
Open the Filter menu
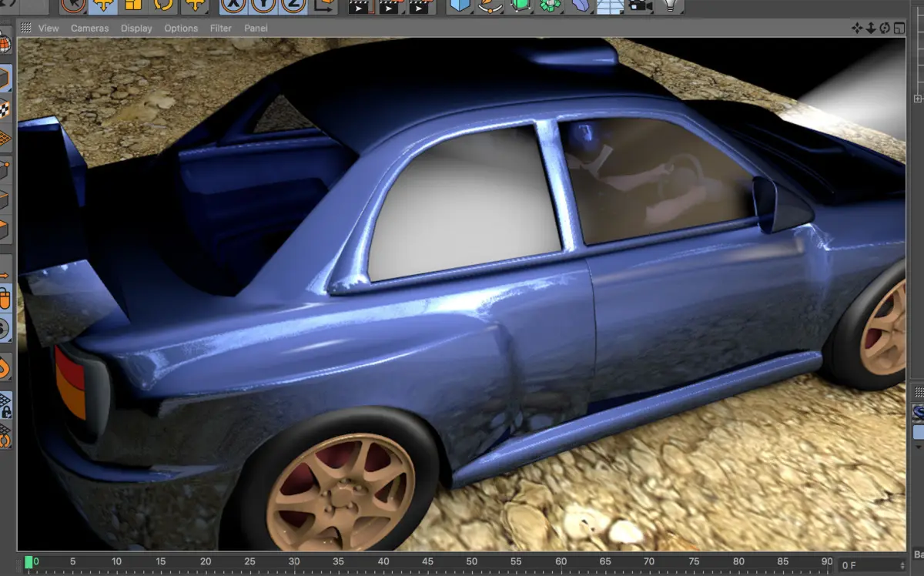pos(221,28)
